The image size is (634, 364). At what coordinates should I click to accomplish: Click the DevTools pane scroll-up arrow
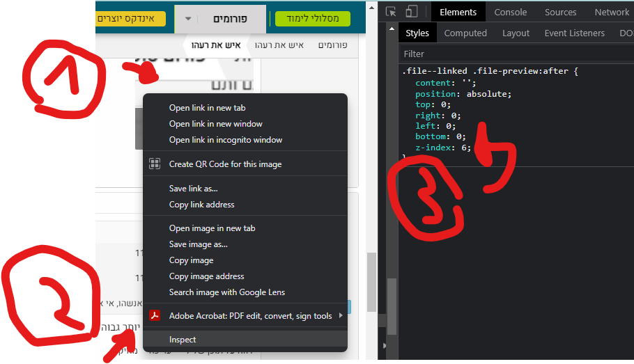[392, 29]
